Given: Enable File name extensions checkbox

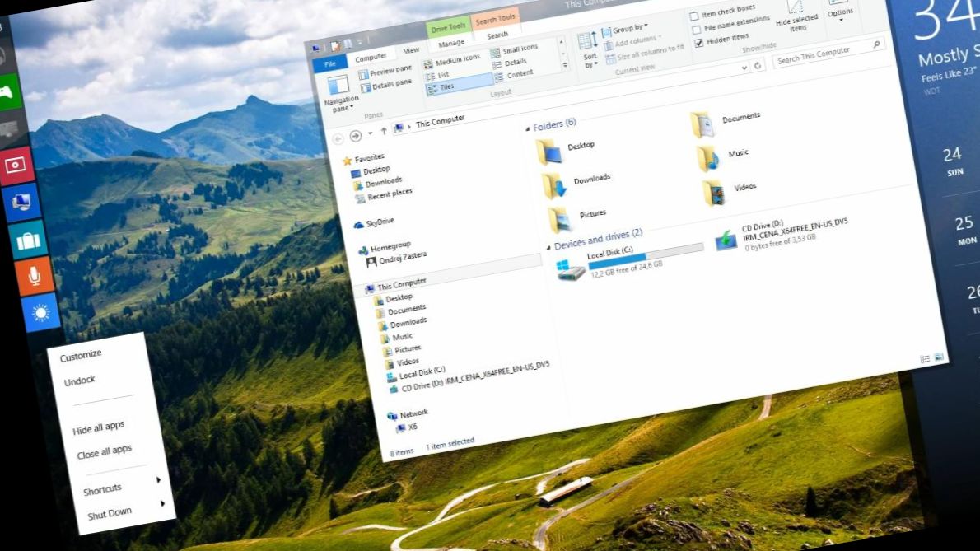Looking at the screenshot, I should coord(730,25).
